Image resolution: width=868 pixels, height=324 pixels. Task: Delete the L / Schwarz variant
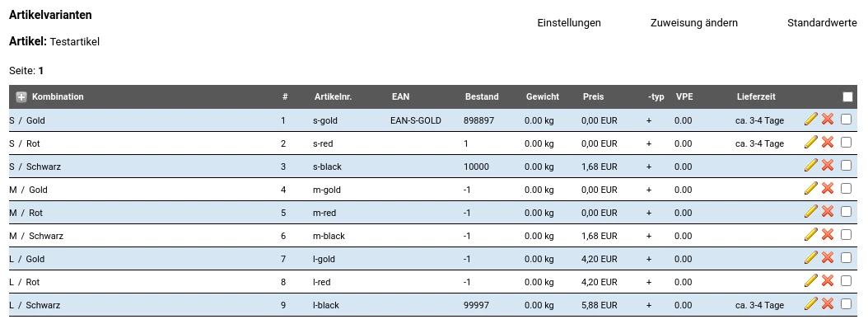[x=828, y=303]
